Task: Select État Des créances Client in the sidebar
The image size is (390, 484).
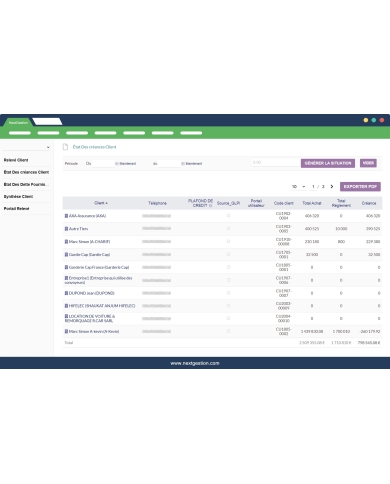Action: (26, 172)
